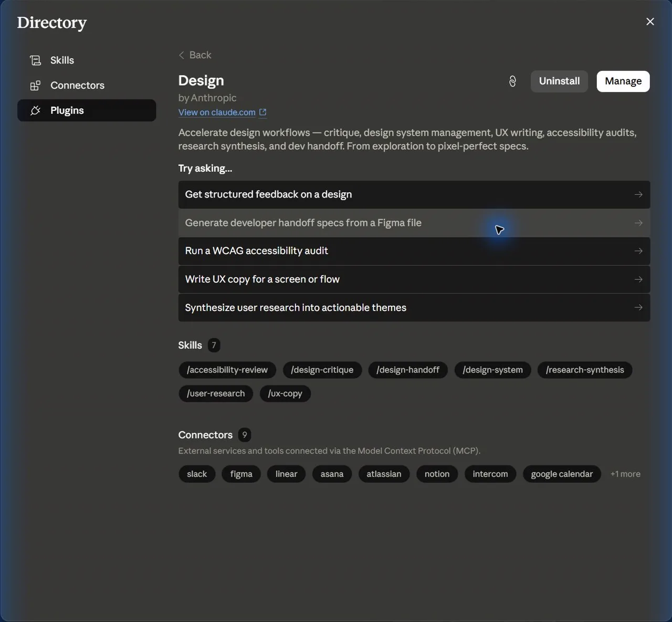Click the external link icon beside claude.com
The height and width of the screenshot is (622, 672).
(x=263, y=112)
